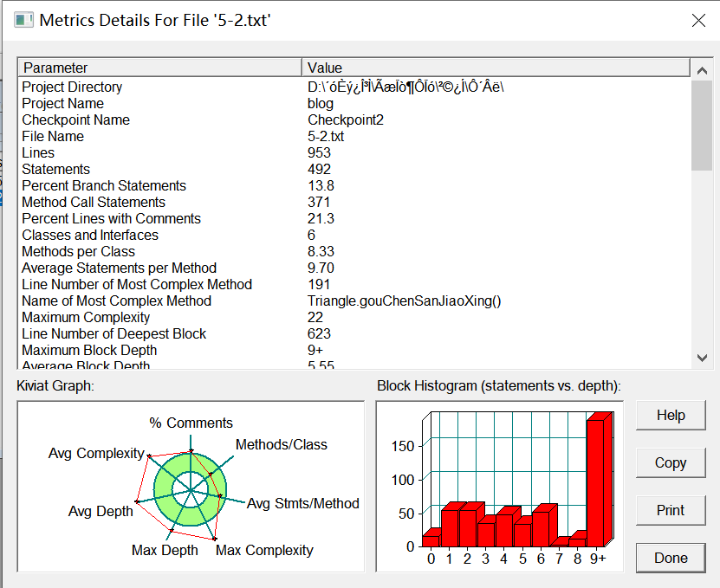
Task: Click the Value column header
Action: 496,68
